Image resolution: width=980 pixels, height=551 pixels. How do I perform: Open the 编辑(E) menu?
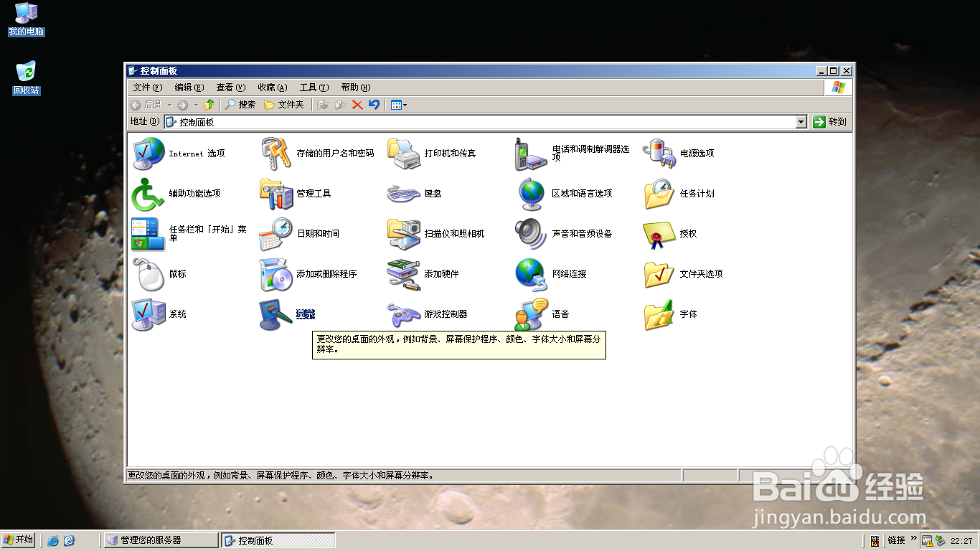(189, 88)
